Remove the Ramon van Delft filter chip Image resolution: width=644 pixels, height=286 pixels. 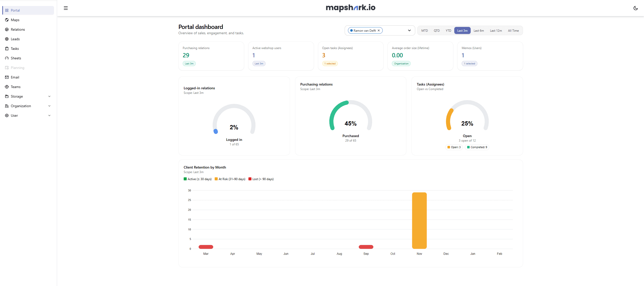(379, 30)
